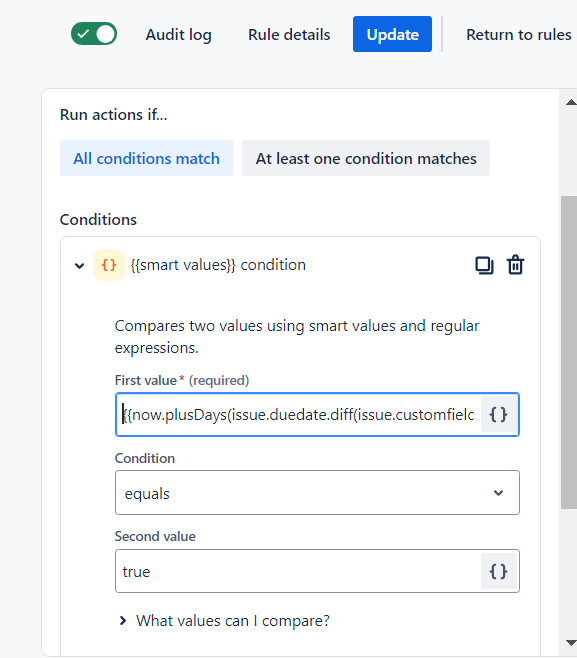The image size is (577, 658).
Task: Click the blue Update button
Action: coord(392,34)
